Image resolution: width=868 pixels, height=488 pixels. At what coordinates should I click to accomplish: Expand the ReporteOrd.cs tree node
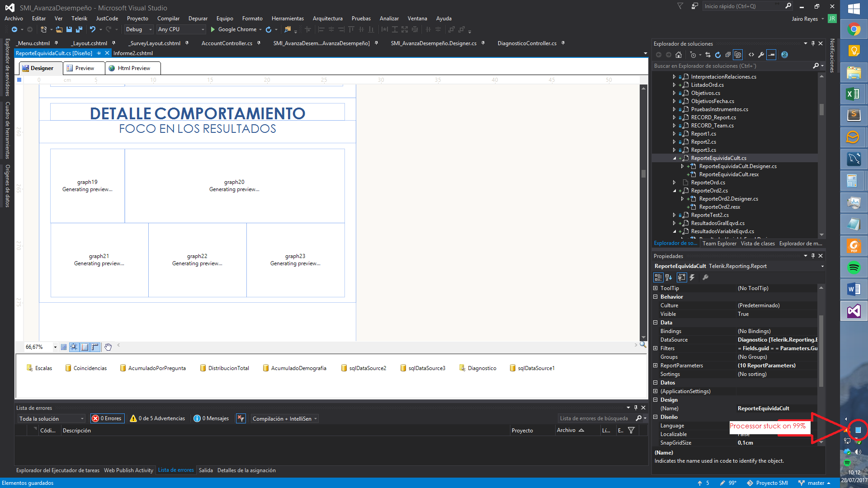click(x=674, y=183)
